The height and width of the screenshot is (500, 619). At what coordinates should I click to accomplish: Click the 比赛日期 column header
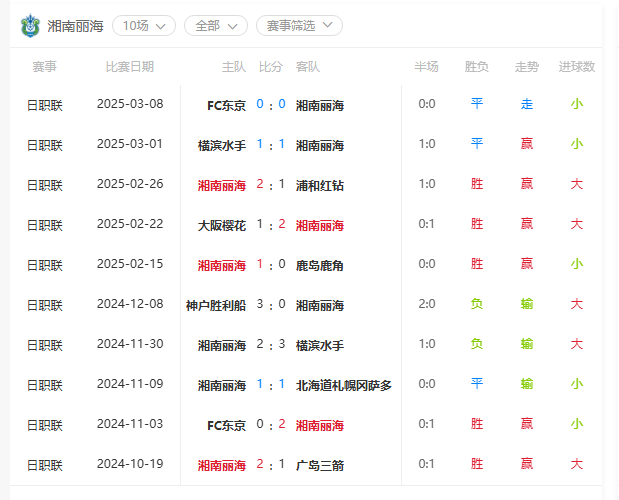point(129,67)
